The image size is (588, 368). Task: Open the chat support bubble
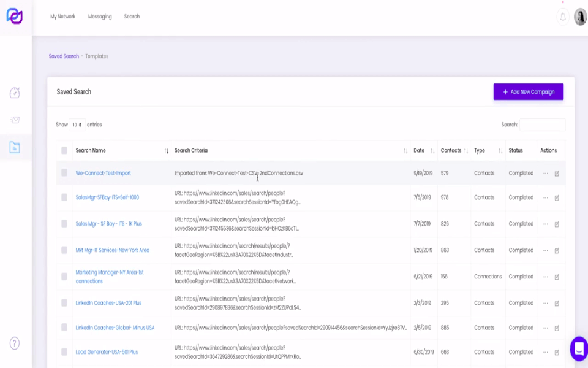pyautogui.click(x=579, y=348)
